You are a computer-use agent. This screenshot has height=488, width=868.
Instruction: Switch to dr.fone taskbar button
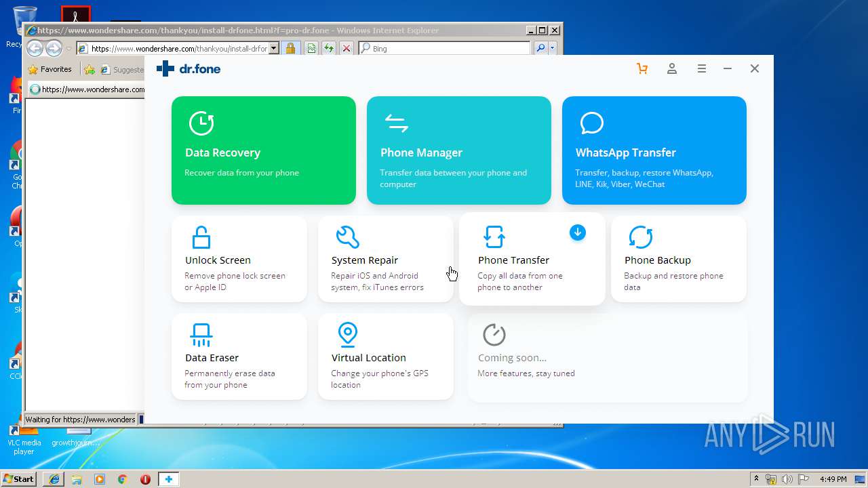pyautogui.click(x=169, y=479)
